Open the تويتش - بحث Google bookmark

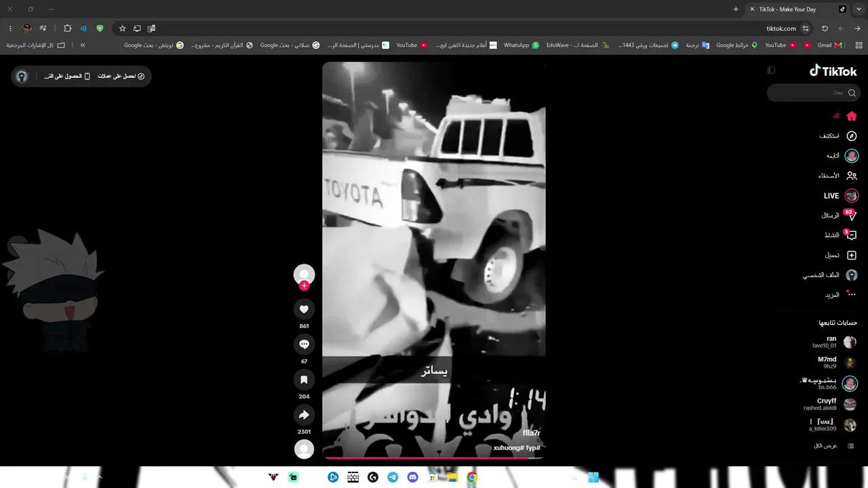(154, 45)
